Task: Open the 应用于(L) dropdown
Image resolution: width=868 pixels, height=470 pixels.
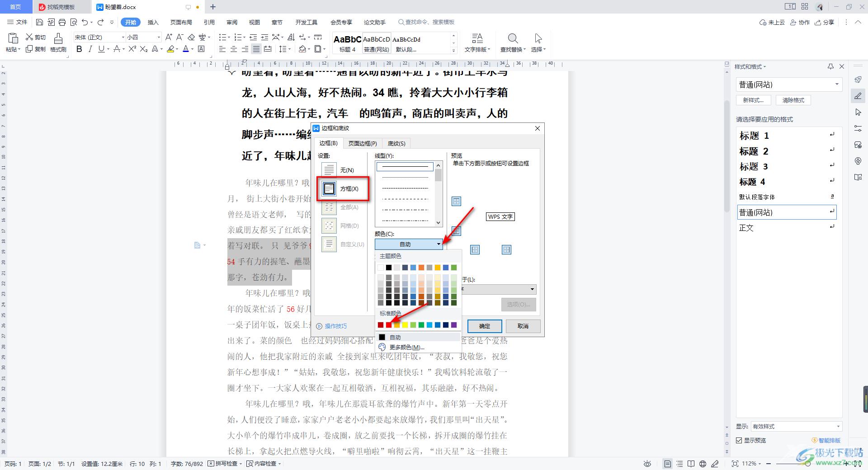Action: [499, 289]
